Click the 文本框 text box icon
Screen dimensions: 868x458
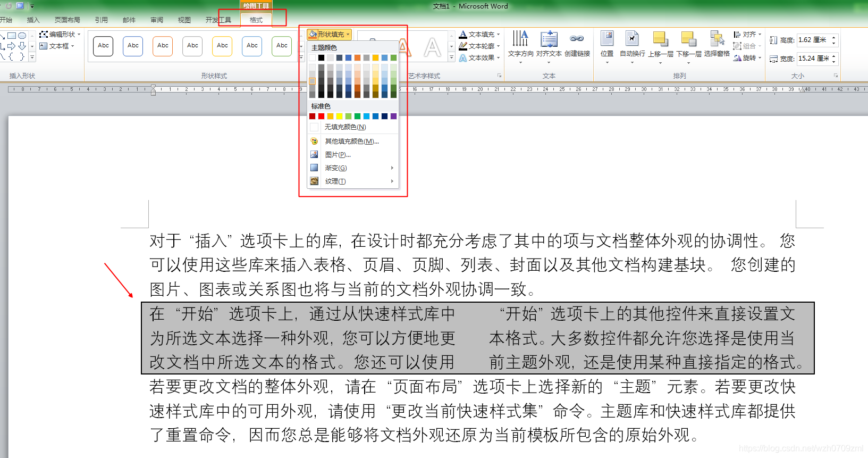pyautogui.click(x=44, y=46)
